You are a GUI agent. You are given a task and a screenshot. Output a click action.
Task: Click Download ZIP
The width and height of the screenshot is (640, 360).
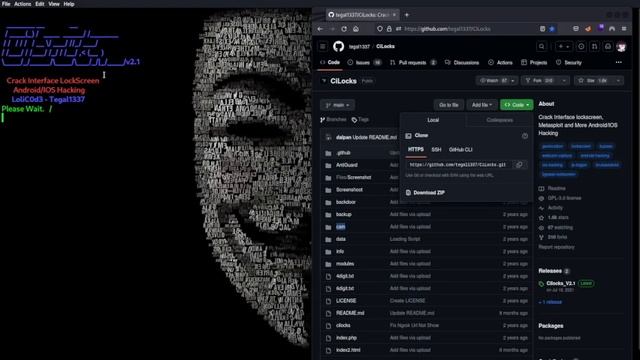425,192
